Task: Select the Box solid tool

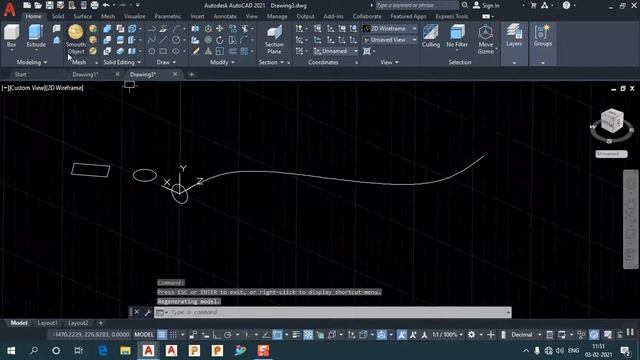Action: click(11, 36)
